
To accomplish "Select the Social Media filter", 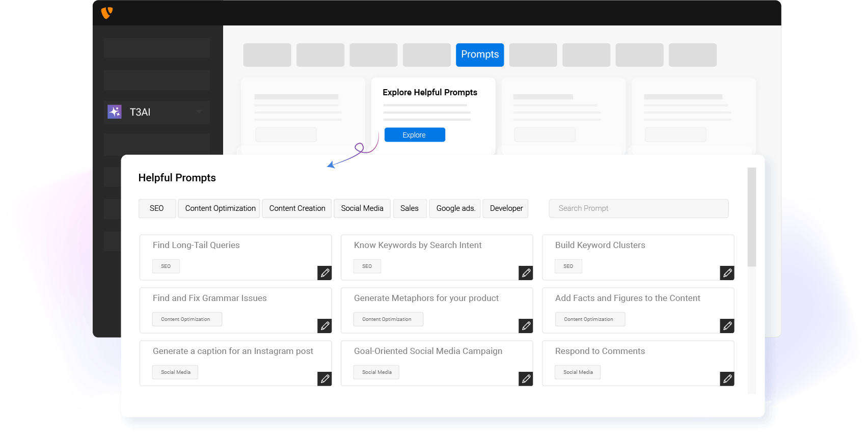I will tap(362, 208).
